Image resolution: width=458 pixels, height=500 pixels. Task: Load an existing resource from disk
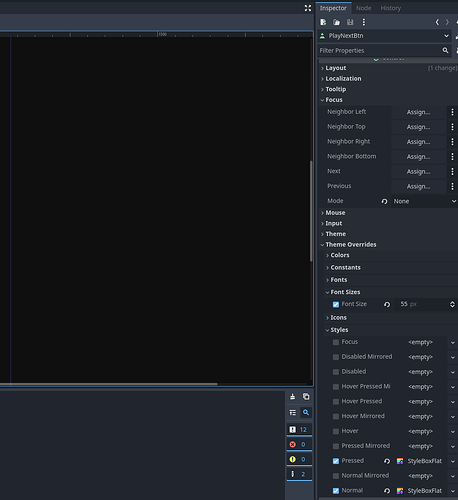336,22
